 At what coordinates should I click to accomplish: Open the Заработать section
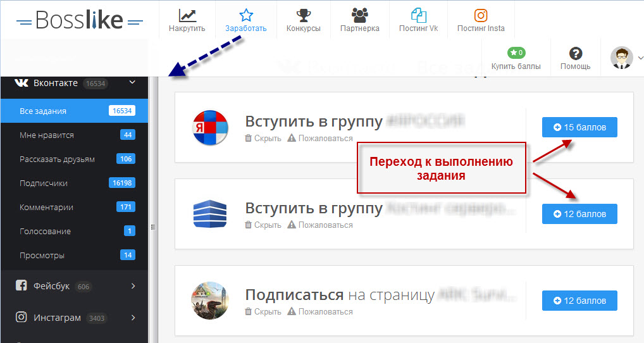245,20
